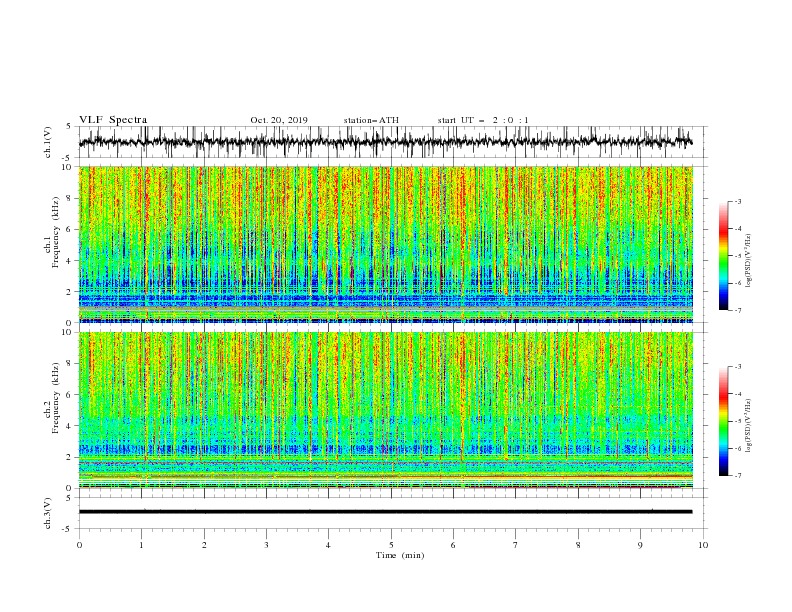792x612 pixels.
Task: Click the ch.2 spectrogram color scale bar
Action: [723, 421]
